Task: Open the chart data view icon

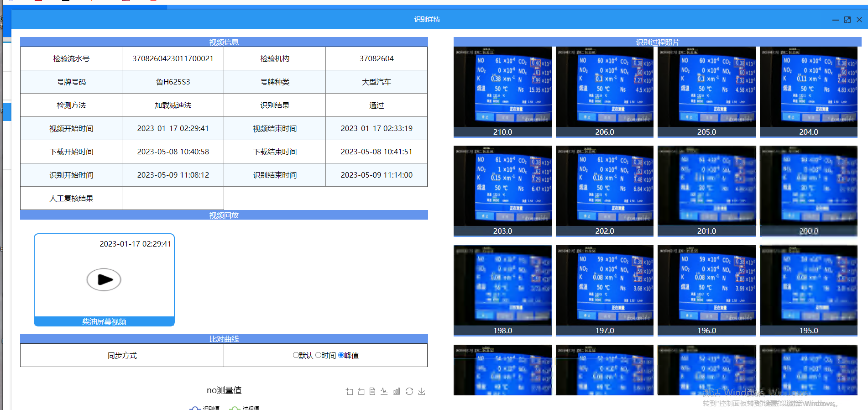Action: click(x=372, y=391)
